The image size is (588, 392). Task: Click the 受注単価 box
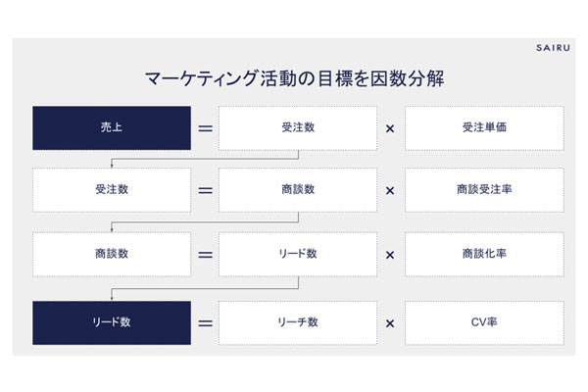[484, 127]
